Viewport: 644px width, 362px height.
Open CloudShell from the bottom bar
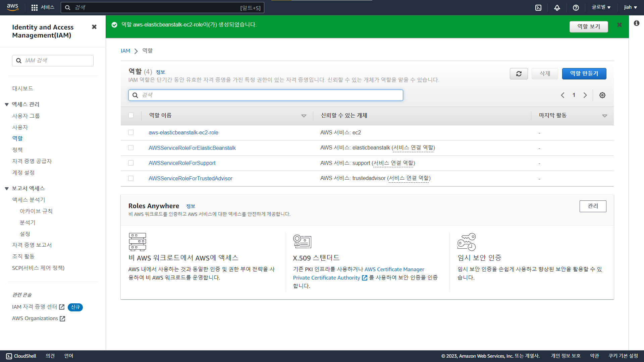click(x=21, y=356)
